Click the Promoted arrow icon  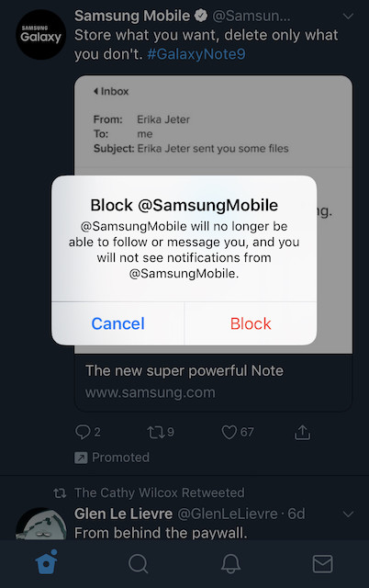tap(81, 458)
